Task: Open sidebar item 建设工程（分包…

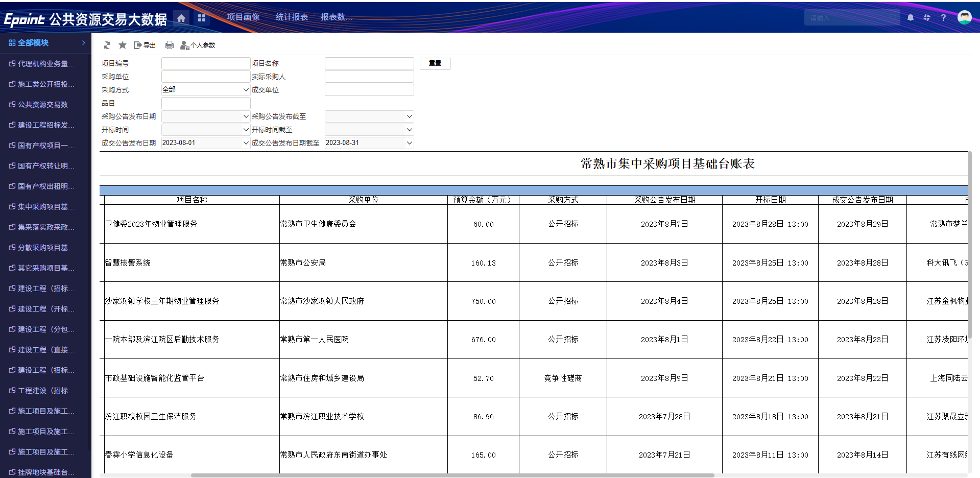Action: click(45, 329)
